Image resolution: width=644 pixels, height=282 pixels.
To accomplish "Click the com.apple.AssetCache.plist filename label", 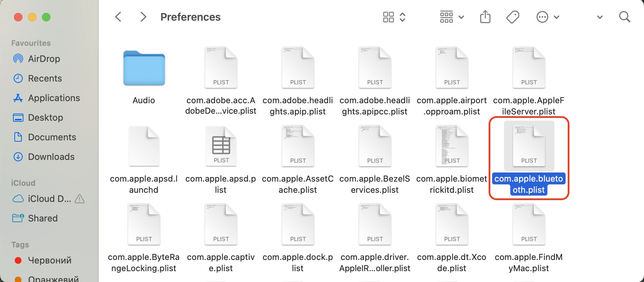I will click(x=298, y=184).
